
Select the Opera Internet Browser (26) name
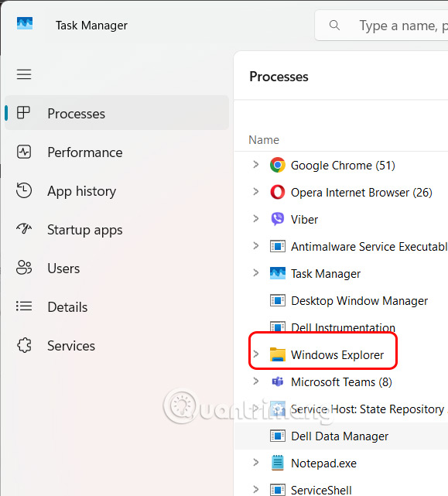361,193
